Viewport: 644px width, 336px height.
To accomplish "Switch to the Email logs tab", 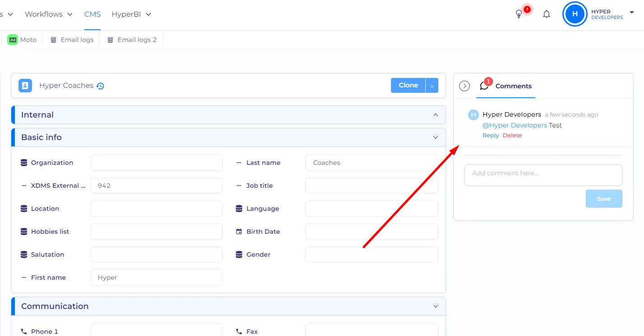I will tap(72, 40).
